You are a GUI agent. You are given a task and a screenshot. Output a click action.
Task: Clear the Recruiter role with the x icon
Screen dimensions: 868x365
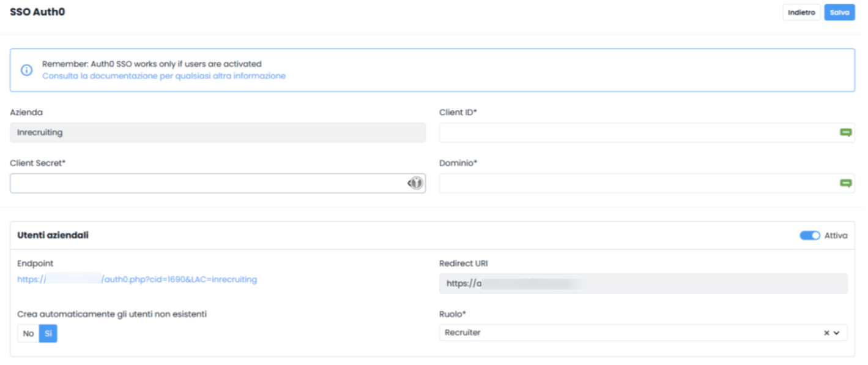[826, 333]
